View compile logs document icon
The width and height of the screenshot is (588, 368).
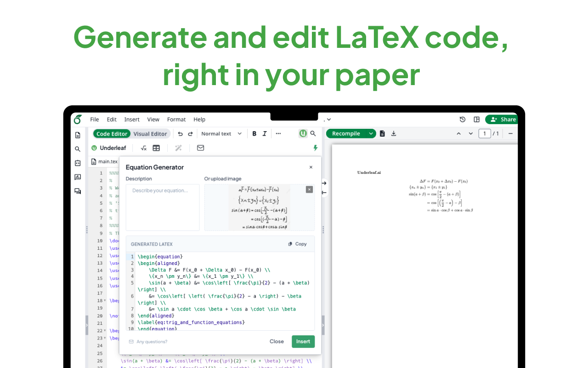[382, 133]
